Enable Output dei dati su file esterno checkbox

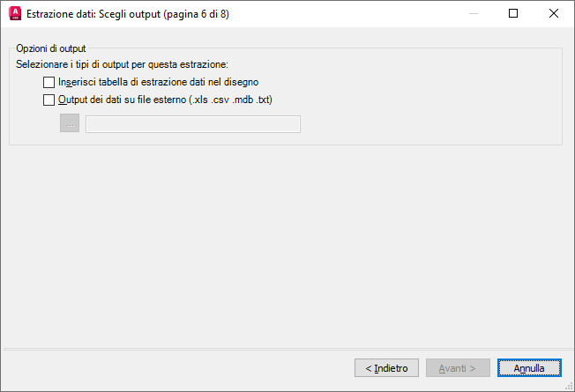49,100
